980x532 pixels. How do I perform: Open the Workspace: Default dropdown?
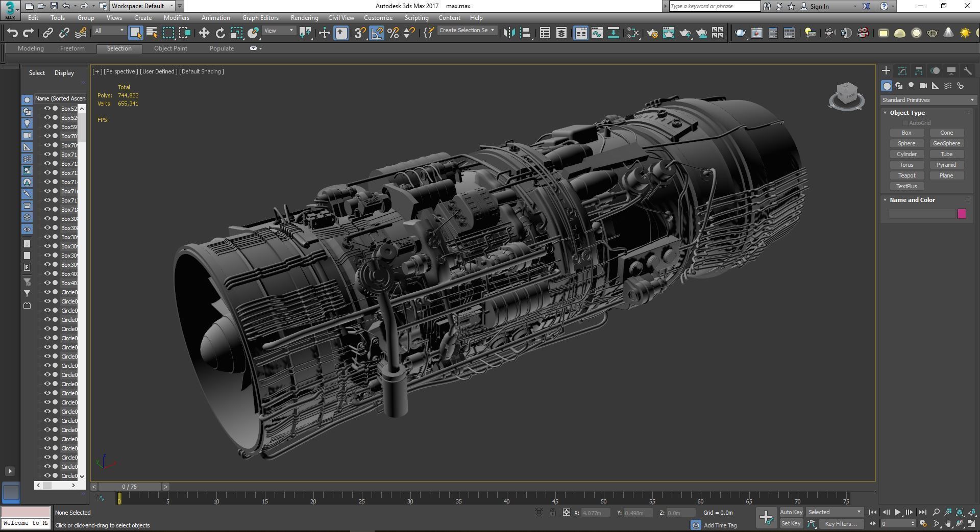coord(143,6)
